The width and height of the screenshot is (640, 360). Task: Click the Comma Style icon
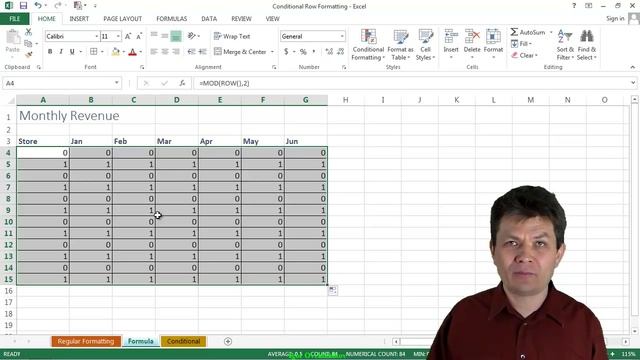[x=314, y=52]
